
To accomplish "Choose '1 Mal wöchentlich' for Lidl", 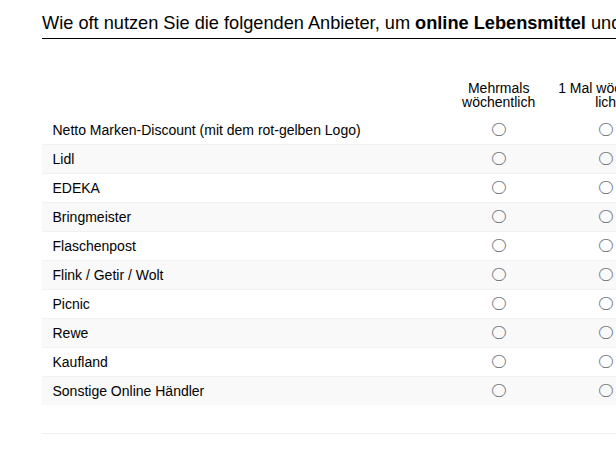I will [605, 159].
